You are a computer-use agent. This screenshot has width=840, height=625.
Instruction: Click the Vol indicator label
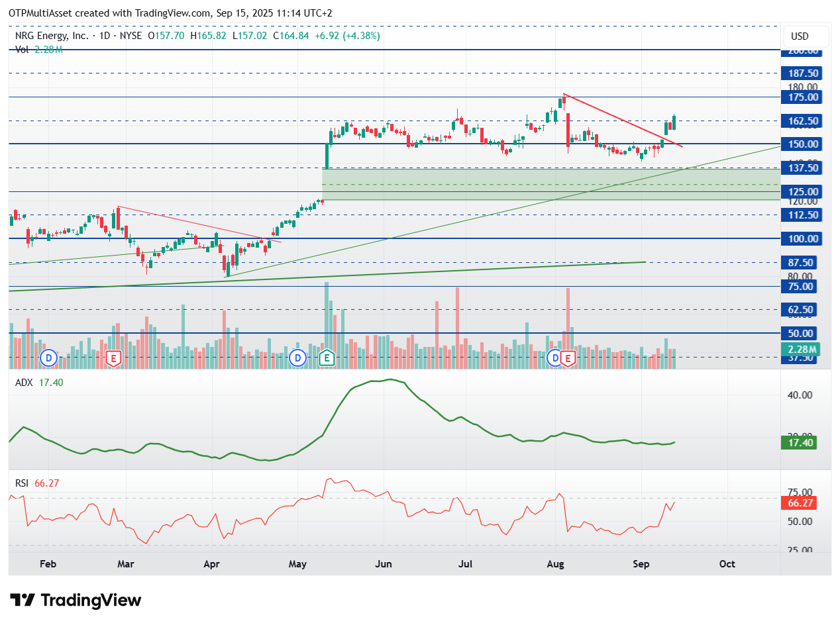coord(22,49)
